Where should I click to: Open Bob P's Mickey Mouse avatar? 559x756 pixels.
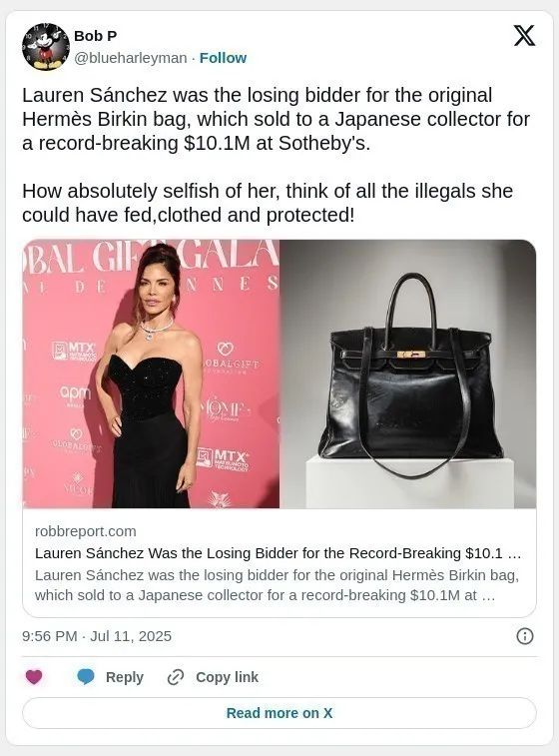46,47
